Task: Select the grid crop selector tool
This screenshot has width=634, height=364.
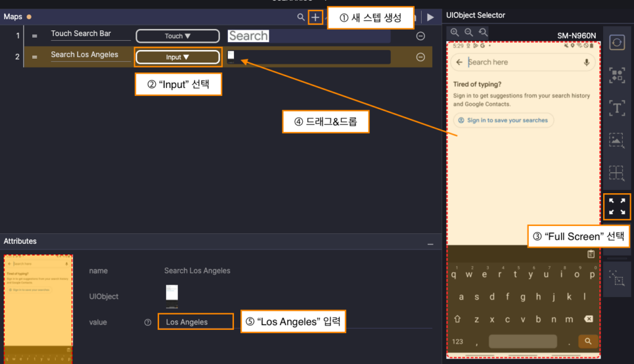Action: coord(617,172)
